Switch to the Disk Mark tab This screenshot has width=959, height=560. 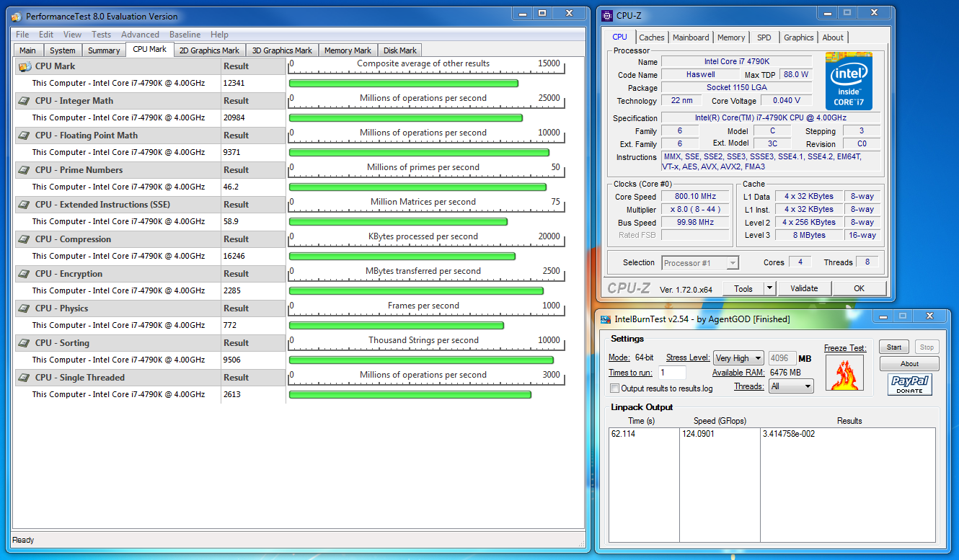pos(400,50)
